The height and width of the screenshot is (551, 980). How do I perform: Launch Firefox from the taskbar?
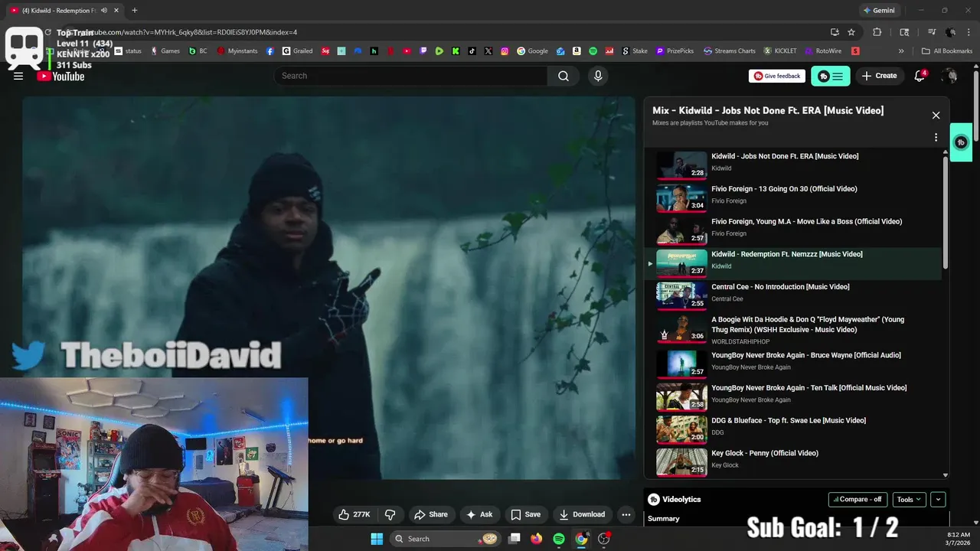[x=536, y=539]
